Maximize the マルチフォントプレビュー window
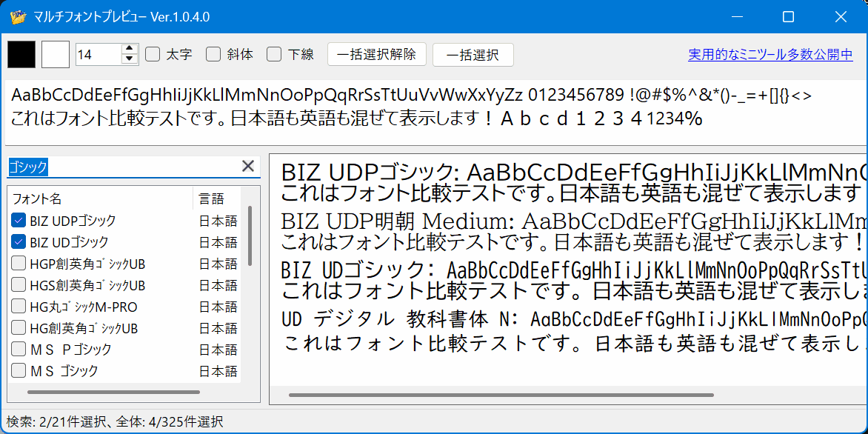 pyautogui.click(x=788, y=17)
